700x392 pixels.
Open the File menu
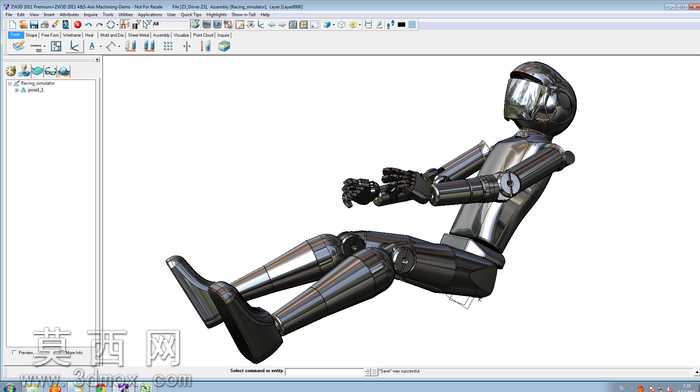point(9,15)
